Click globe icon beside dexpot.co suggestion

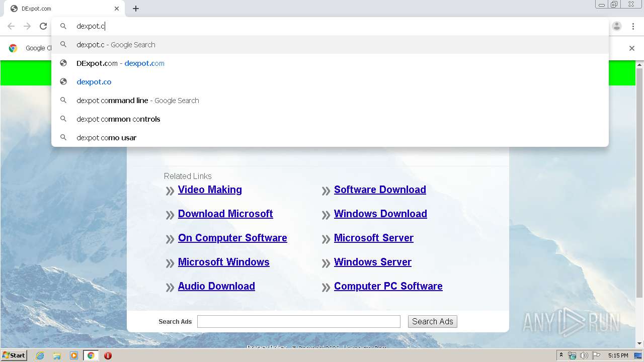tap(63, 82)
